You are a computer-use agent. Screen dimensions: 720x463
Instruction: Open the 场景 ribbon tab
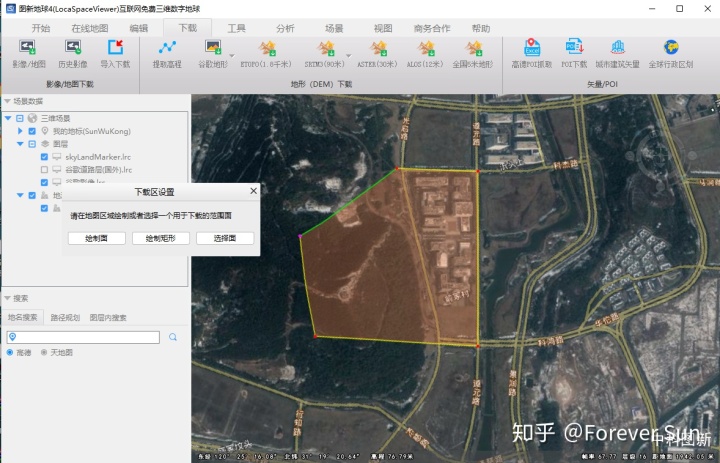pos(334,28)
